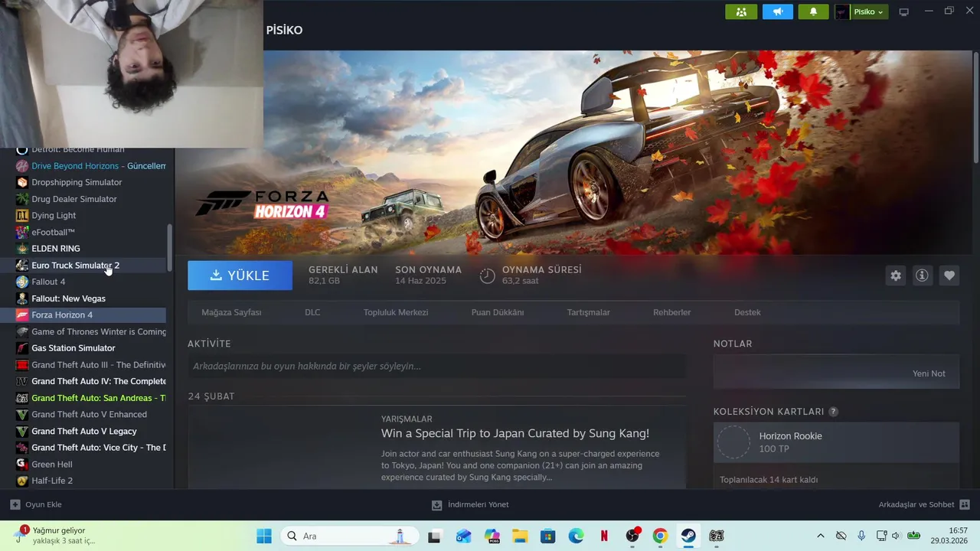Click Oyun Ekle plus button
This screenshot has height=551, width=980.
[35, 504]
